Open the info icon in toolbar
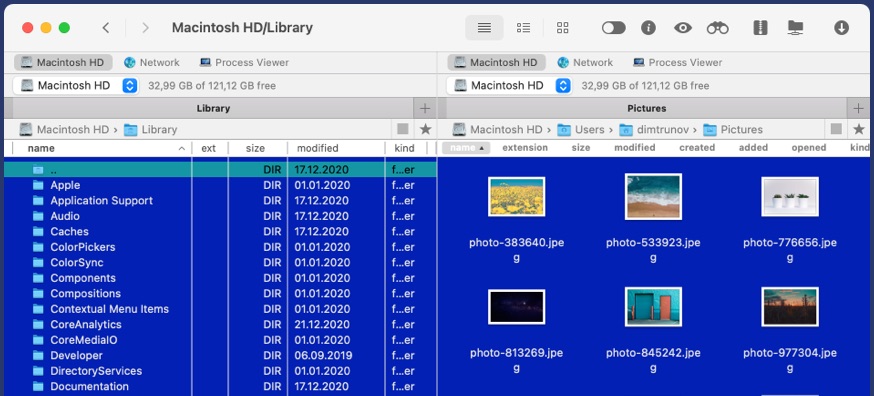The image size is (874, 396). point(648,28)
